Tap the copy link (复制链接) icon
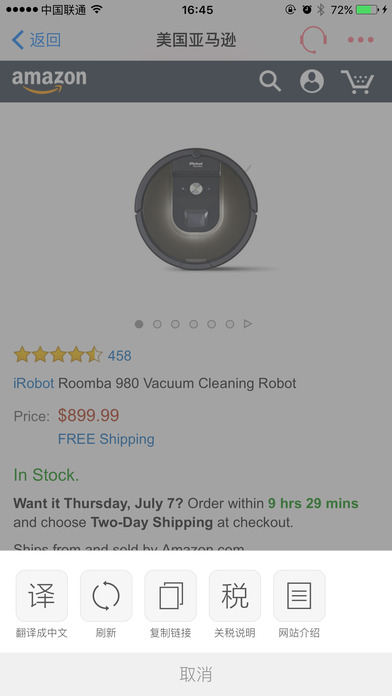 [170, 596]
